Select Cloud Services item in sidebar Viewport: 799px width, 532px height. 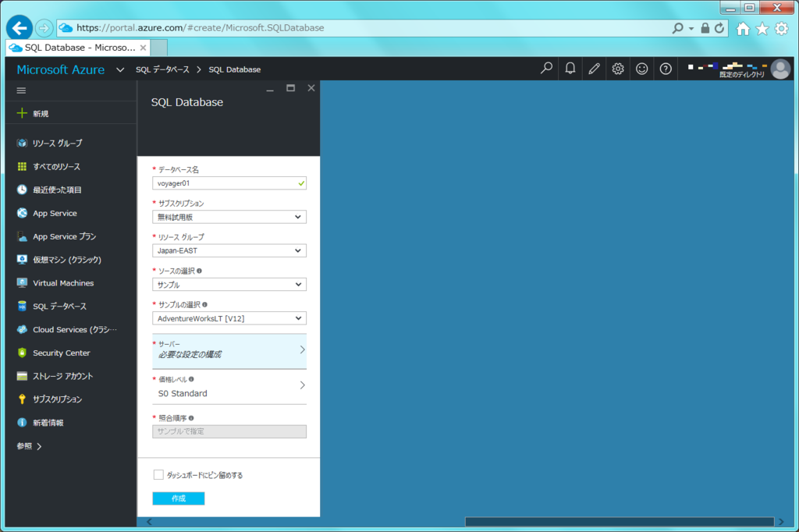click(75, 330)
